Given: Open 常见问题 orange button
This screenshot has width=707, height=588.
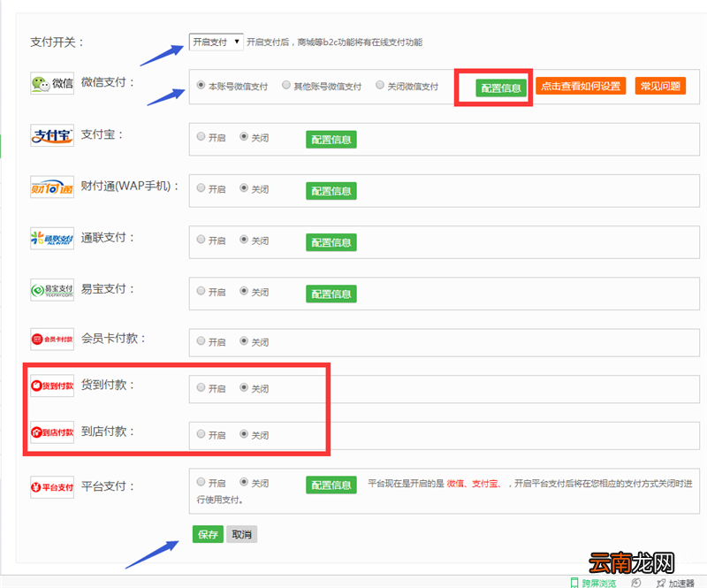Looking at the screenshot, I should pos(660,86).
